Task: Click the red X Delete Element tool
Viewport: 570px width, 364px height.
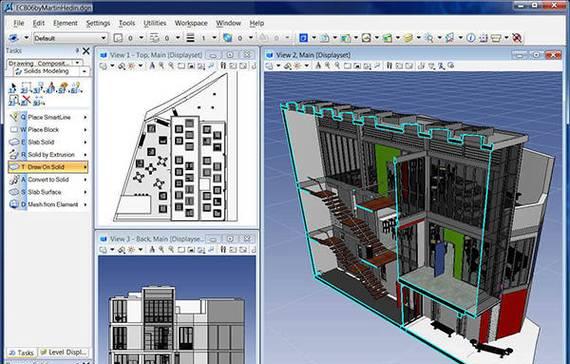Action: pyautogui.click(x=26, y=100)
